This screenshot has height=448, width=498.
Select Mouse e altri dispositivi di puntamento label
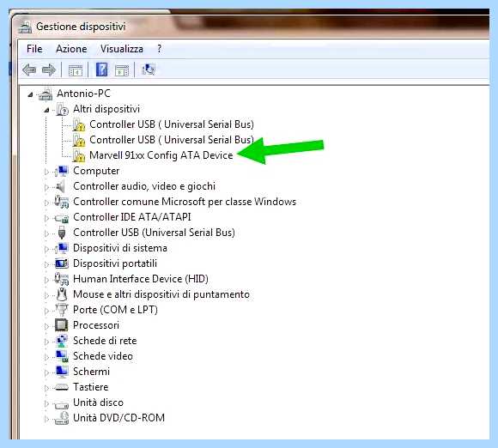coord(161,294)
